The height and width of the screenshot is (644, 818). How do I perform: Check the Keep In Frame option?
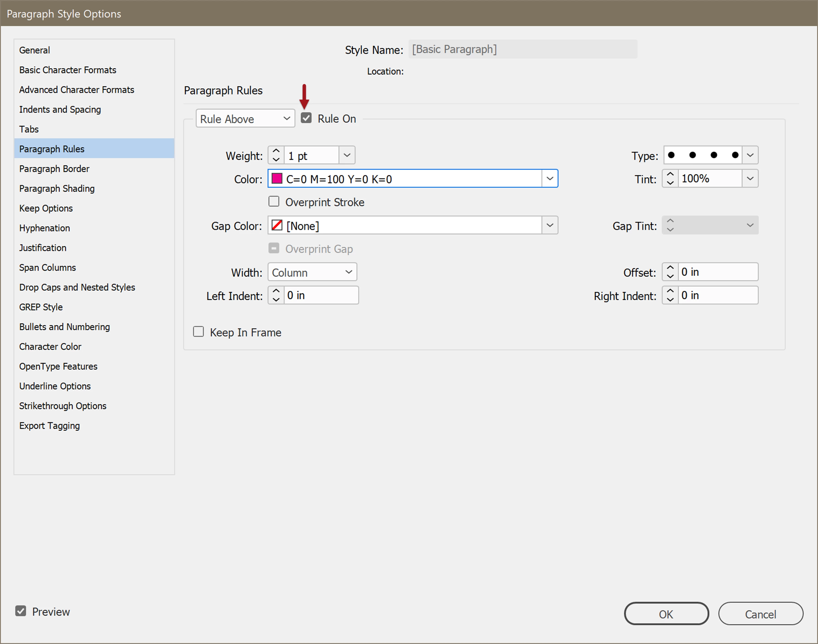coord(199,332)
